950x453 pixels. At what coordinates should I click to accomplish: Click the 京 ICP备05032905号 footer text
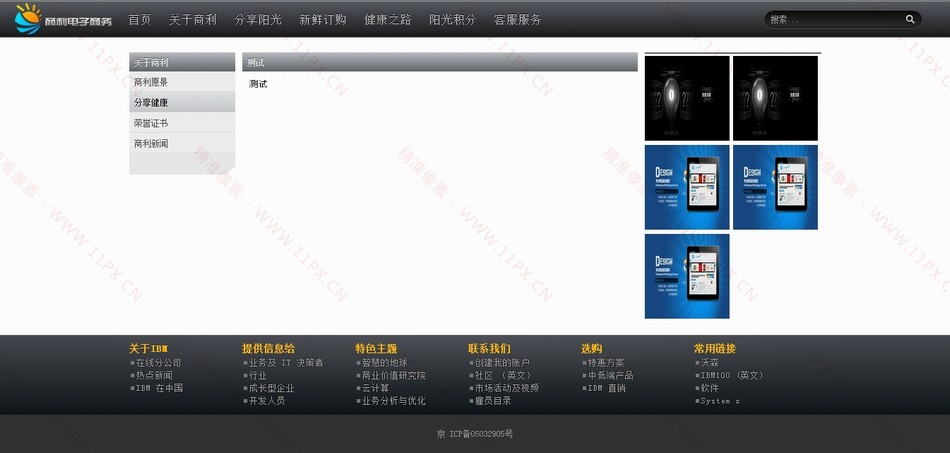475,434
